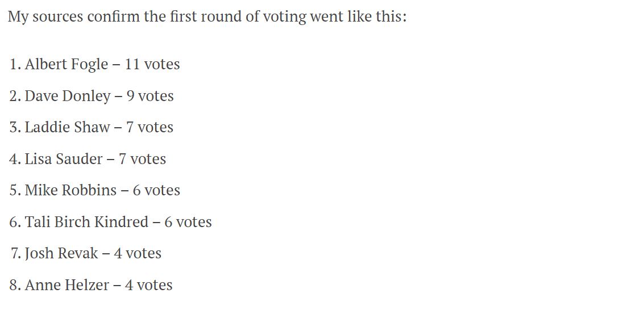Click the Anne Helzer 4 votes line
This screenshot has width=644, height=310.
[x=91, y=285]
